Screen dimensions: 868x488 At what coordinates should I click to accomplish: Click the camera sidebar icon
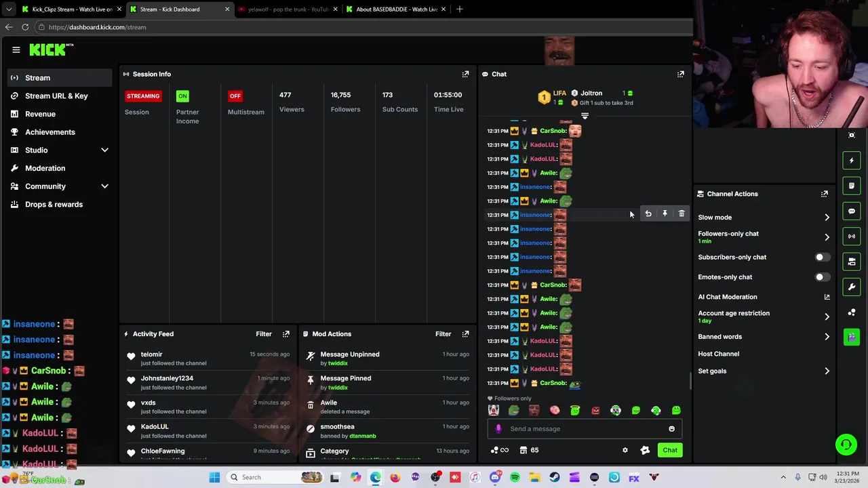[x=852, y=261]
